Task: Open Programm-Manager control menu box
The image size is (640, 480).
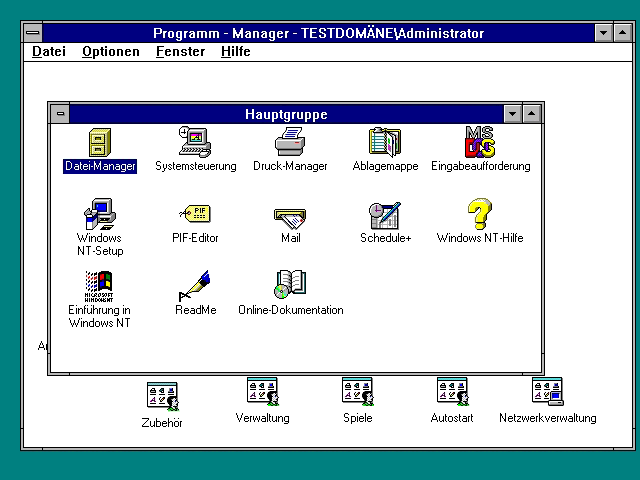Action: pyautogui.click(x=33, y=33)
